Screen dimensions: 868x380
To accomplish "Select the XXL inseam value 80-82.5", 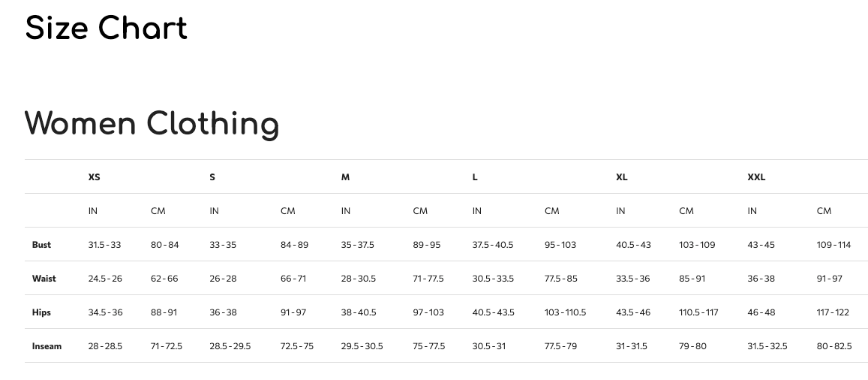I will click(x=834, y=346).
